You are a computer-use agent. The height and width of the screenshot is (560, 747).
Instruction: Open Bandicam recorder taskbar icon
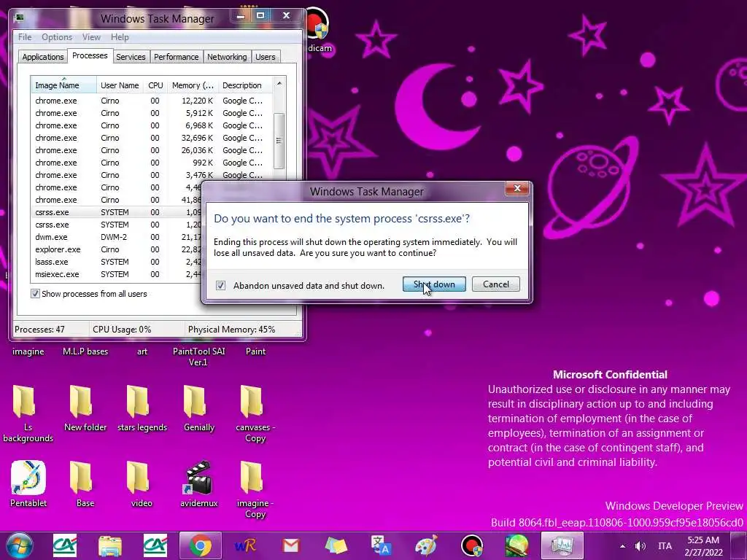point(472,545)
